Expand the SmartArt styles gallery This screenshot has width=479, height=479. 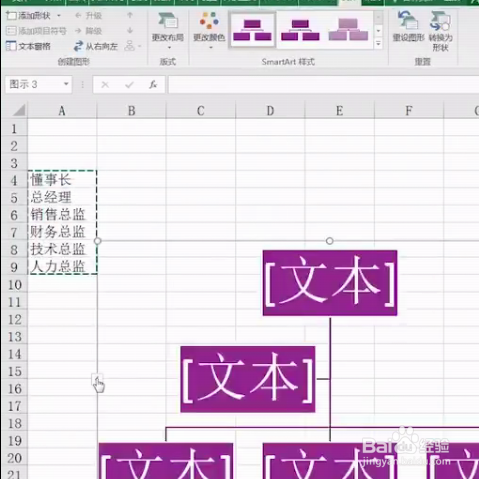[378, 43]
